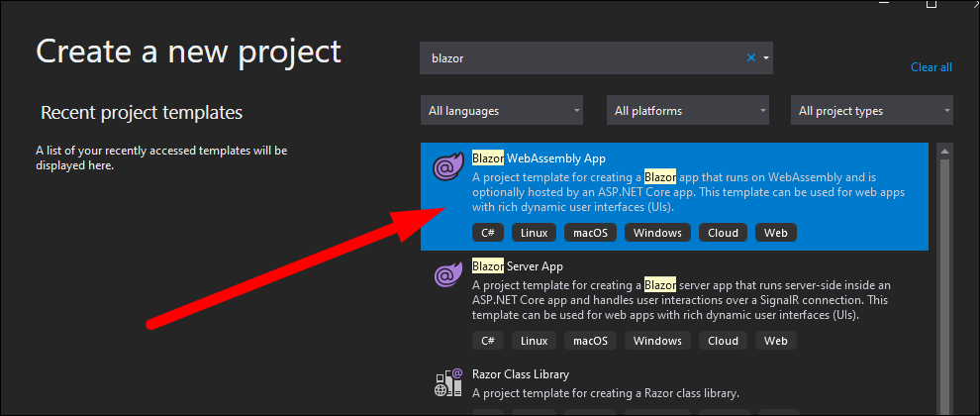Click the macOS tag under Blazor WebAssembly App

[x=590, y=233]
